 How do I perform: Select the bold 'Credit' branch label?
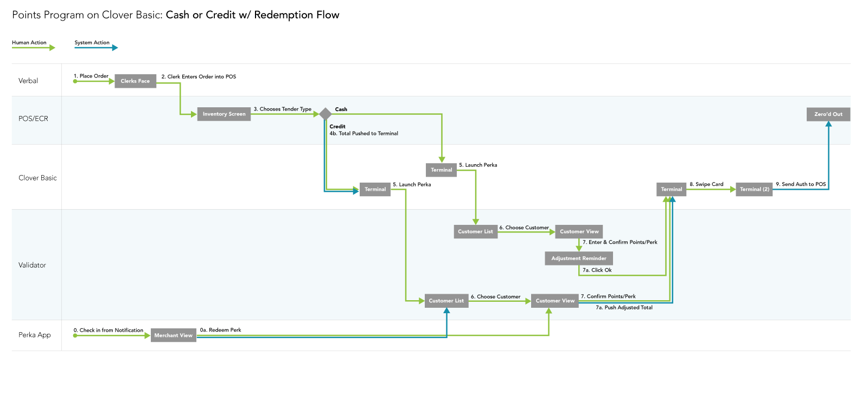click(x=337, y=126)
